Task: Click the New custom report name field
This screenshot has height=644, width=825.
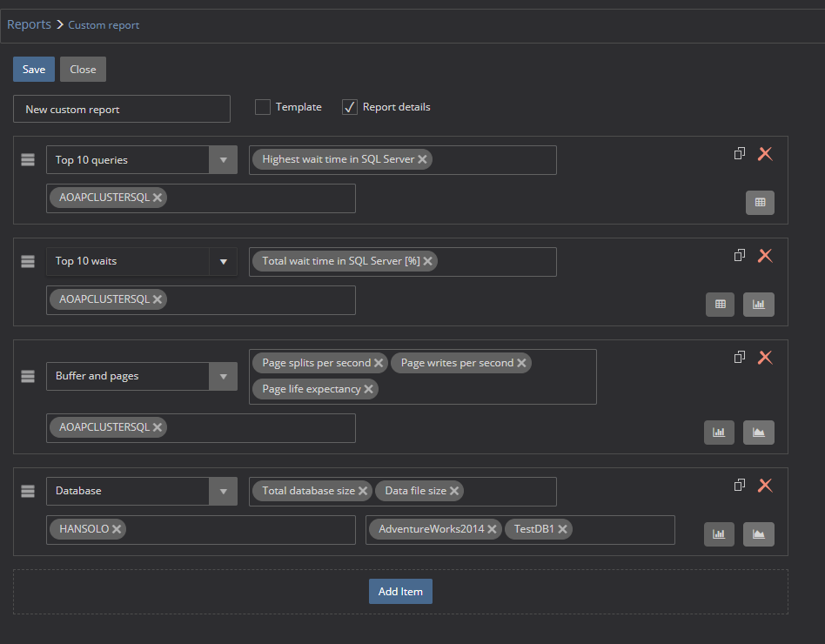Action: pyautogui.click(x=121, y=108)
